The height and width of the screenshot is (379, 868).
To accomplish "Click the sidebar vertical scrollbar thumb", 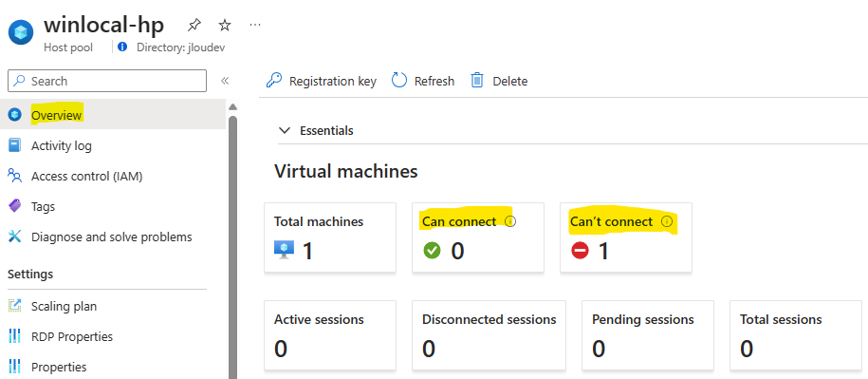I will point(233,247).
